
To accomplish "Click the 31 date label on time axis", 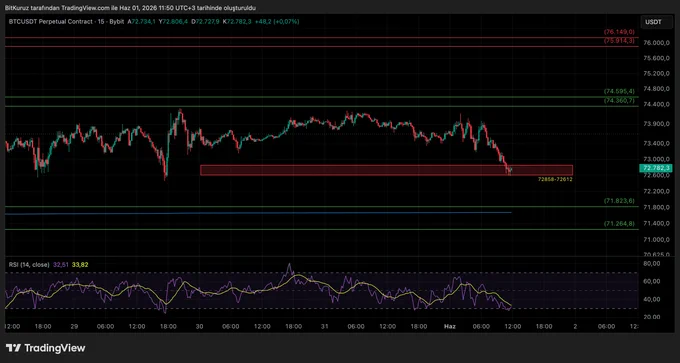I will (x=324, y=327).
